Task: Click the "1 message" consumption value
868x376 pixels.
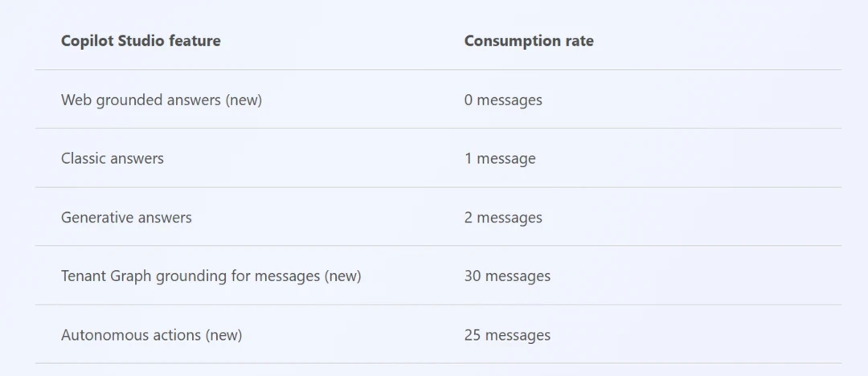Action: 500,159
